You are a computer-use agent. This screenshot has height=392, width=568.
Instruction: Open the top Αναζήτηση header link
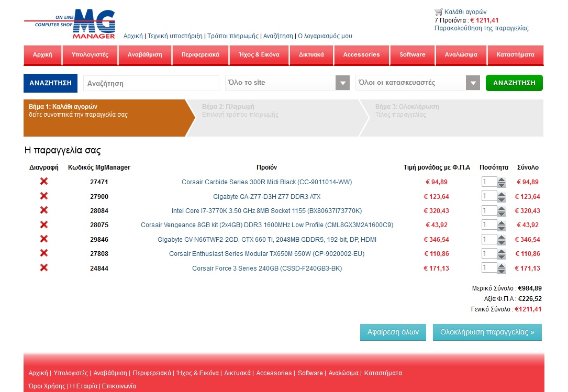click(278, 36)
